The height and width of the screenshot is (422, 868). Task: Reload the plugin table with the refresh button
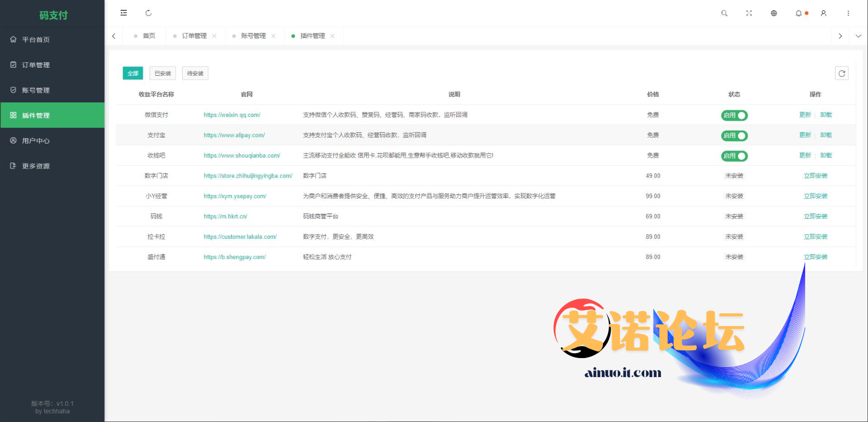pyautogui.click(x=841, y=73)
